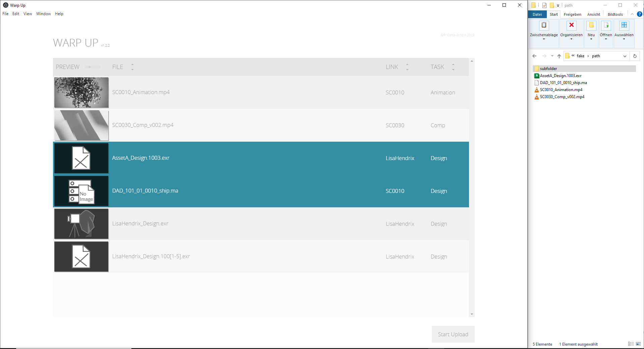
Task: Sort the list by TASK column arrows
Action: pyautogui.click(x=453, y=67)
